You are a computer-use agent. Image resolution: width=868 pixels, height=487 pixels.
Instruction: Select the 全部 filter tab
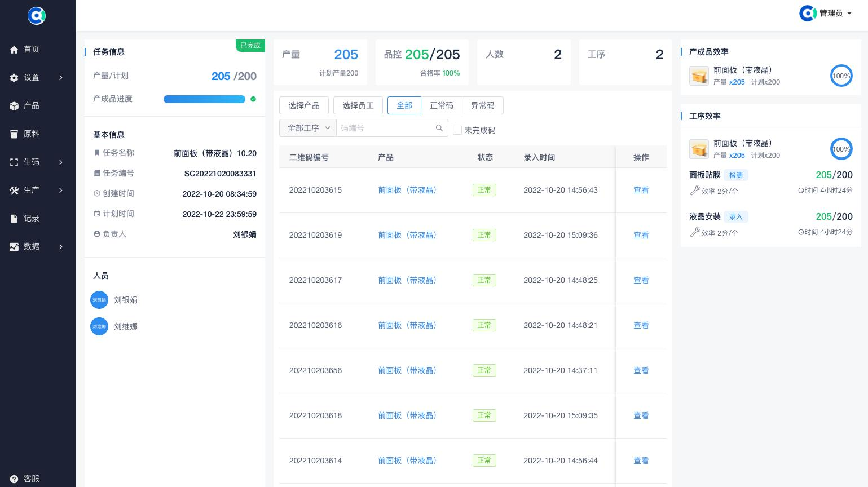click(x=404, y=105)
